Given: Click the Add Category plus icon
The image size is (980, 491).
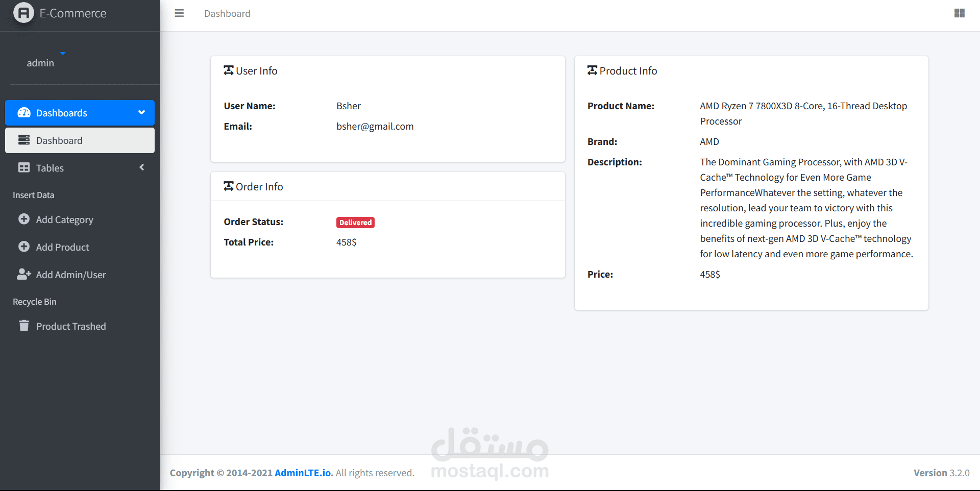Looking at the screenshot, I should tap(24, 219).
